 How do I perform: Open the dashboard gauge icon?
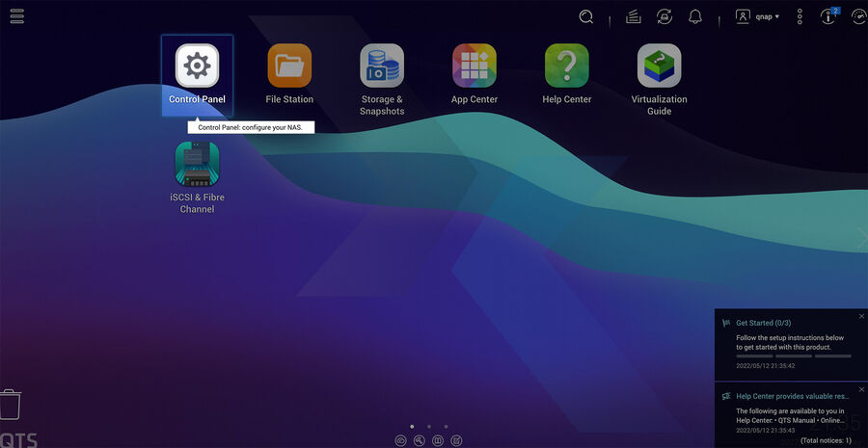[858, 16]
